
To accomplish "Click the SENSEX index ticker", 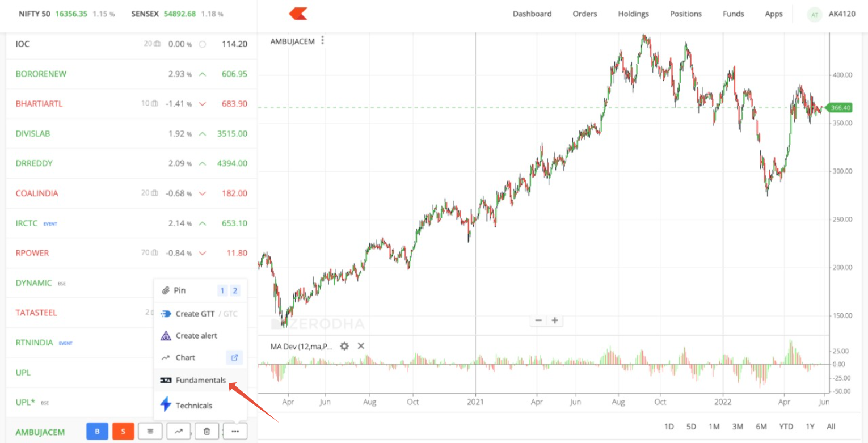I will pyautogui.click(x=176, y=14).
